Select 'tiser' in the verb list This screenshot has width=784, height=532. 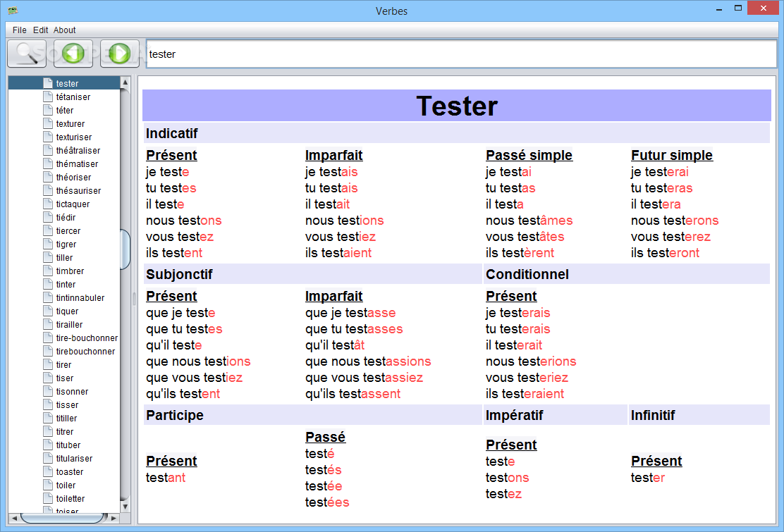pyautogui.click(x=64, y=378)
